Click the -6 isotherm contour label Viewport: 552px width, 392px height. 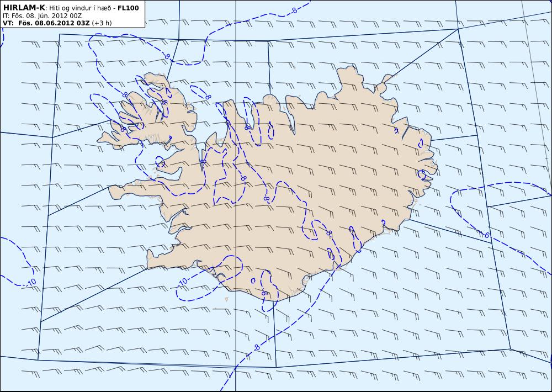(486, 235)
